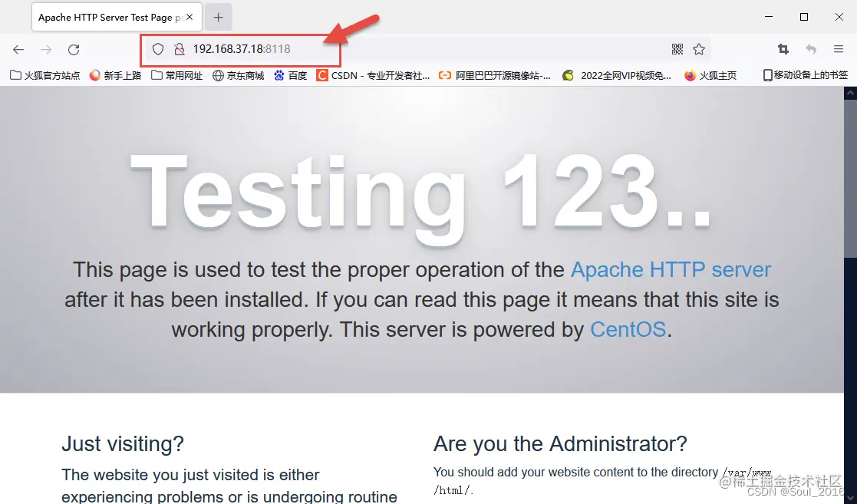Open the screenshot crop tool icon
This screenshot has height=504, width=857.
pos(783,49)
